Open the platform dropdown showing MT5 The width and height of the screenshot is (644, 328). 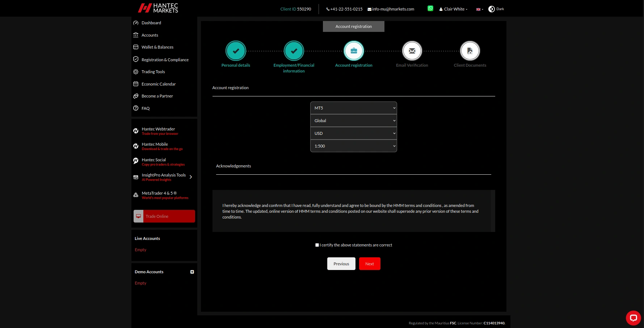tap(353, 108)
